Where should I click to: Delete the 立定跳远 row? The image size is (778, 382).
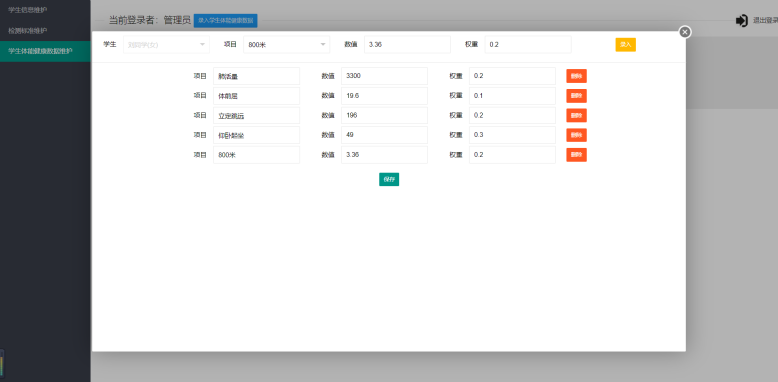click(x=577, y=116)
